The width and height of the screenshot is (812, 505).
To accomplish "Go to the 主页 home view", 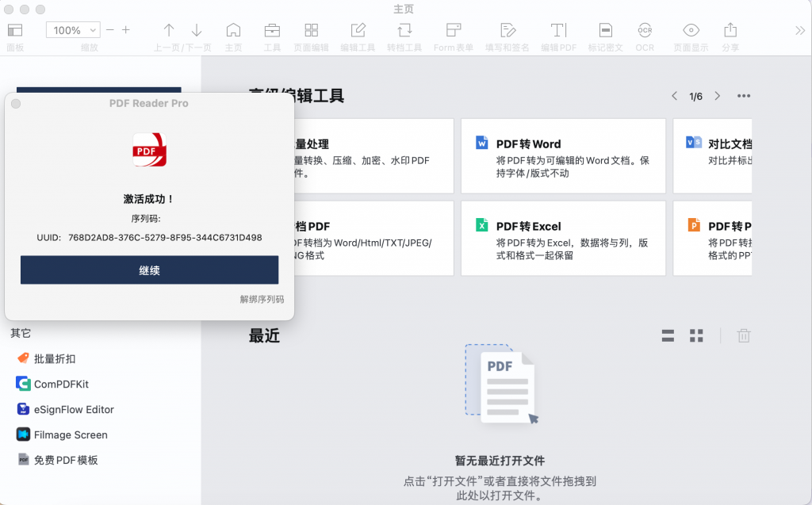I will coord(233,32).
